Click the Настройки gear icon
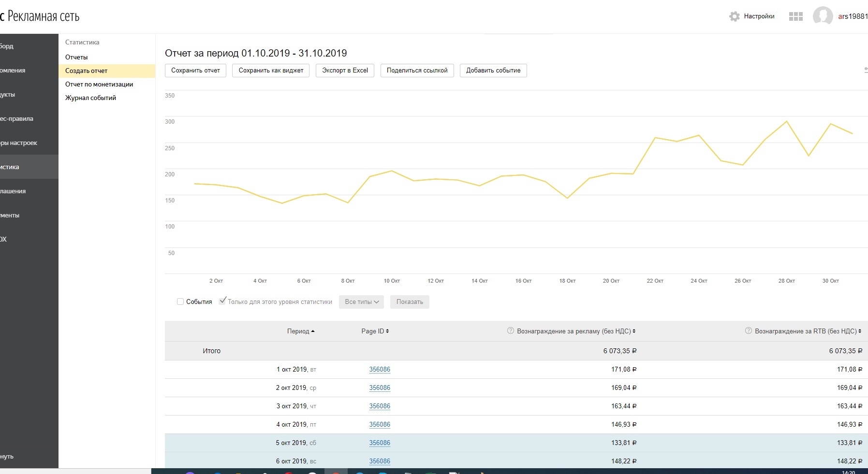The image size is (868, 474). 734,16
